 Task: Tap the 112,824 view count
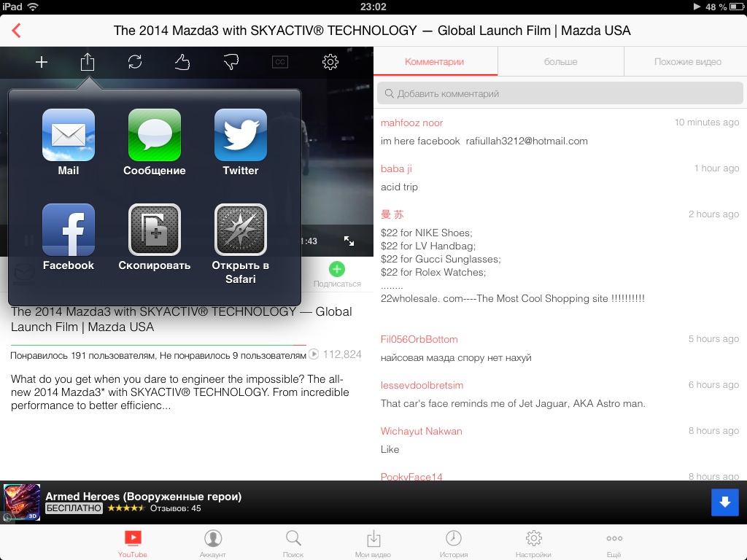click(x=342, y=354)
